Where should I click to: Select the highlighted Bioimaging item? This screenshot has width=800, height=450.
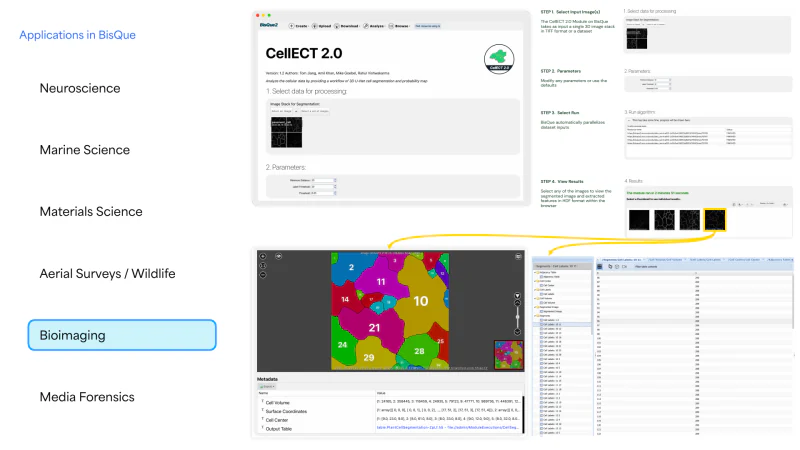coord(122,335)
